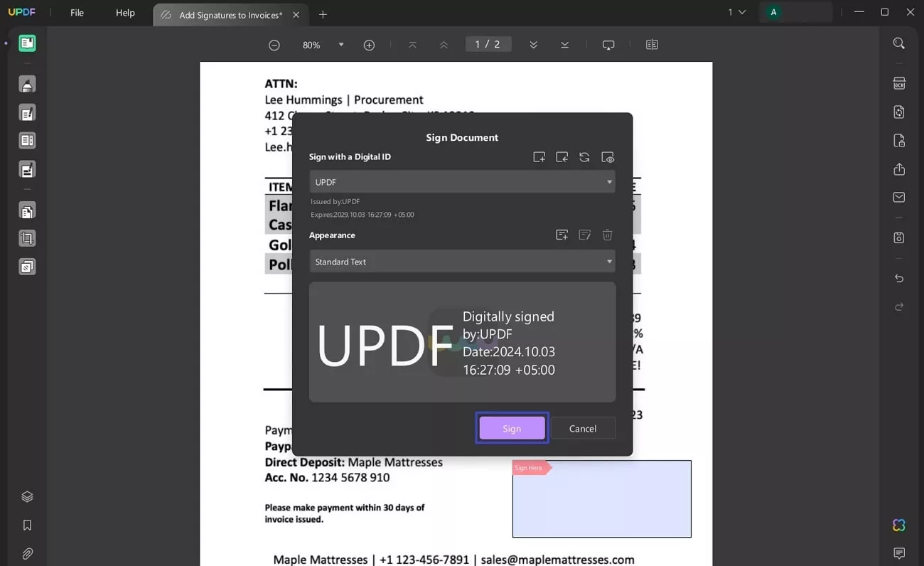Expand the UPDF Digital ID dropdown
924x566 pixels.
pyautogui.click(x=462, y=182)
